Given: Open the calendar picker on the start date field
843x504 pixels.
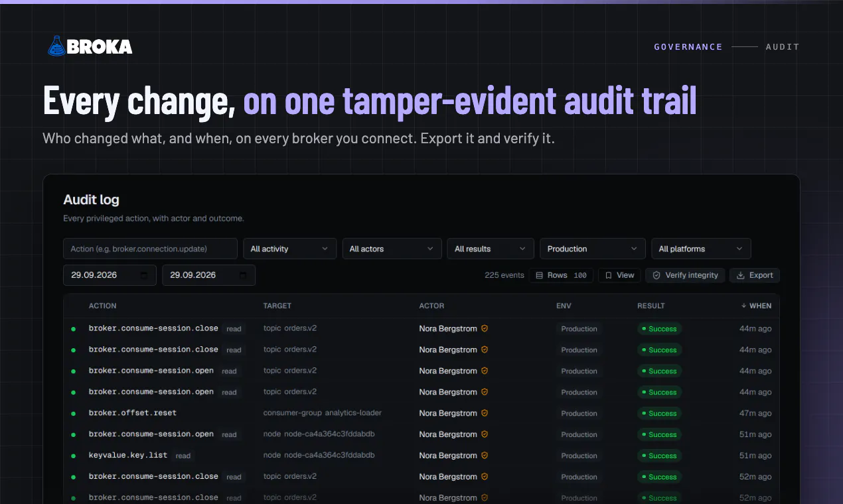Looking at the screenshot, I should pos(144,275).
